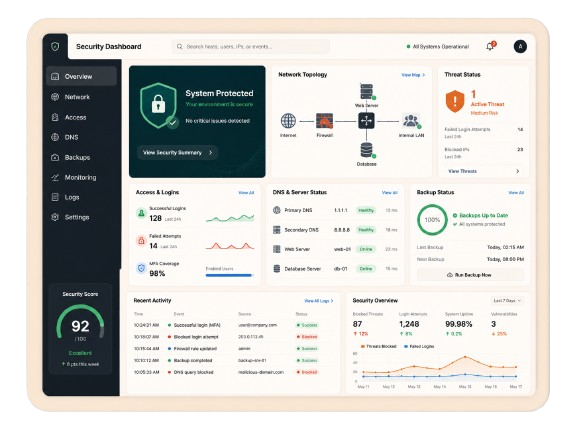Select the central switch node icon
577x433 pixels.
[367, 121]
